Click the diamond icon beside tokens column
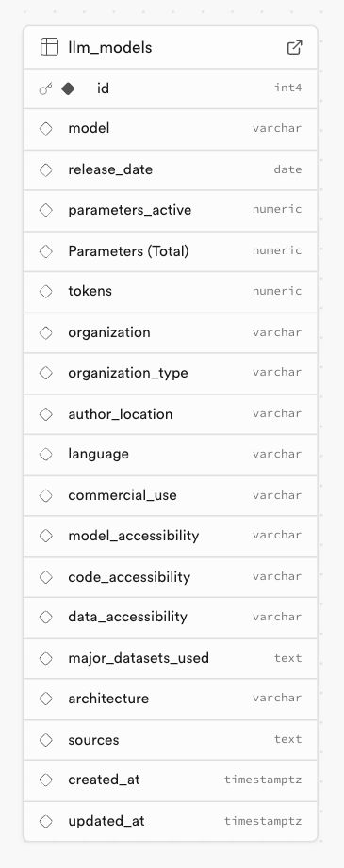The height and width of the screenshot is (868, 344). pyautogui.click(x=45, y=291)
